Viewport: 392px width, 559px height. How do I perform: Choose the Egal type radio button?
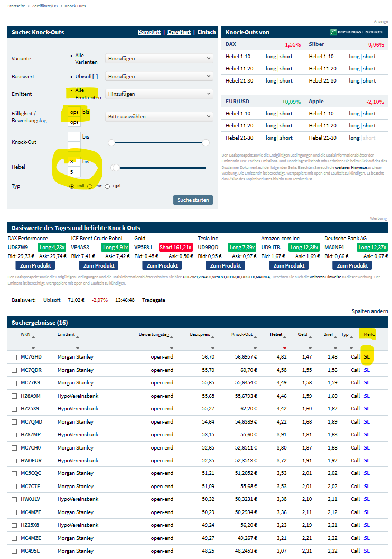coord(107,187)
